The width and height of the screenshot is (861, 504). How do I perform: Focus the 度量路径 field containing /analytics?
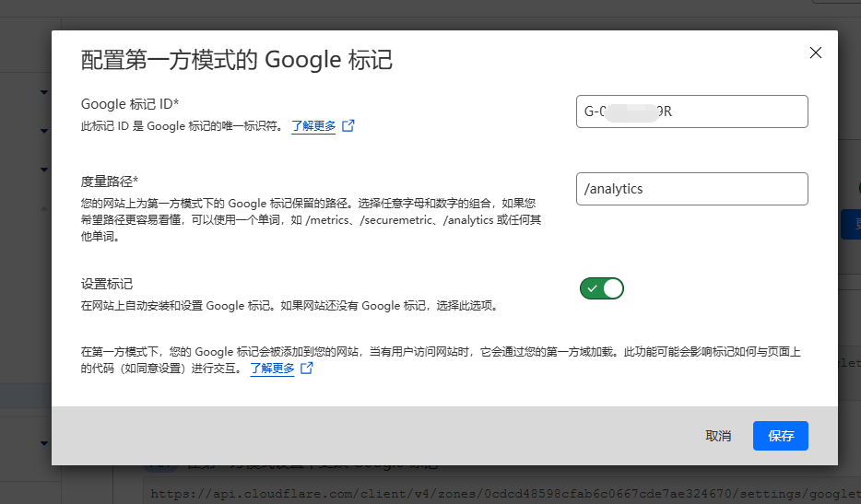691,189
